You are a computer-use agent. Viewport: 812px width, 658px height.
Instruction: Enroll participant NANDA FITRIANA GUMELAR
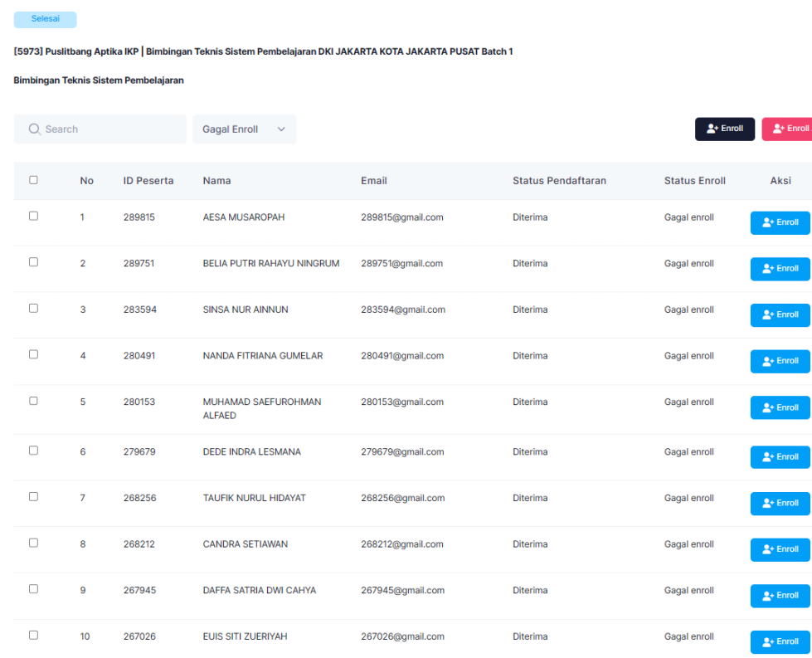point(780,361)
